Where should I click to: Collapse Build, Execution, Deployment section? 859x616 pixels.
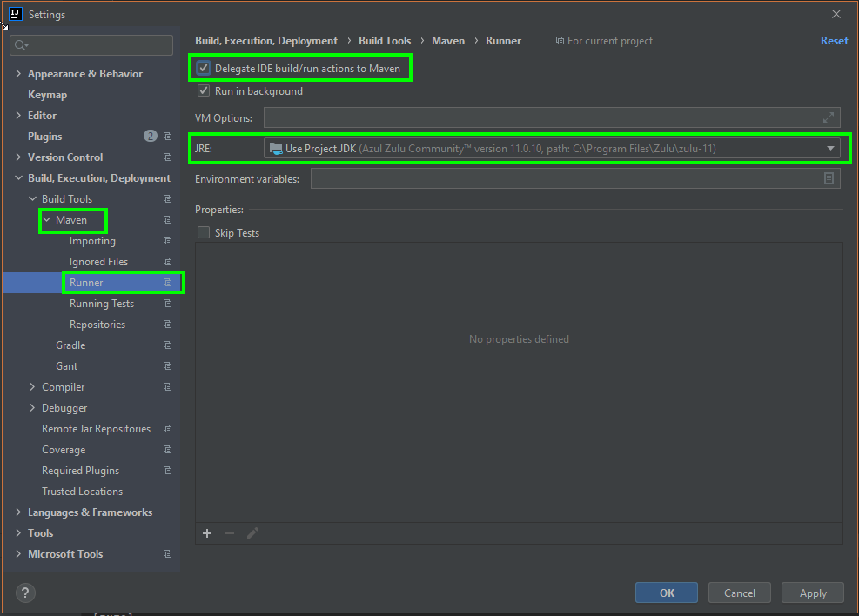[x=18, y=178]
